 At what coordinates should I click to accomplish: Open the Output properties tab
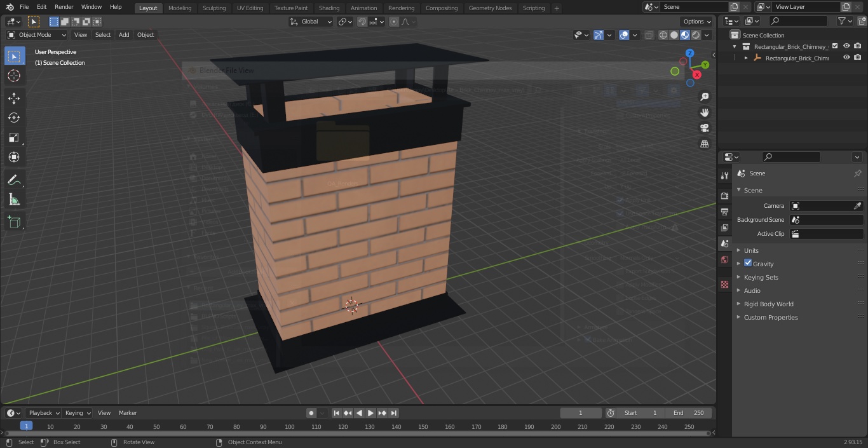coord(724,212)
